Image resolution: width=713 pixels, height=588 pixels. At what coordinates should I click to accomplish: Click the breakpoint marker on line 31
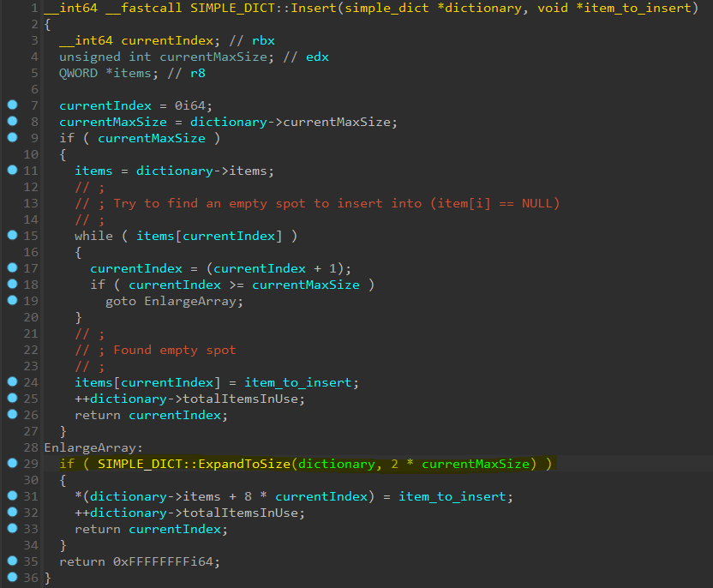12,496
